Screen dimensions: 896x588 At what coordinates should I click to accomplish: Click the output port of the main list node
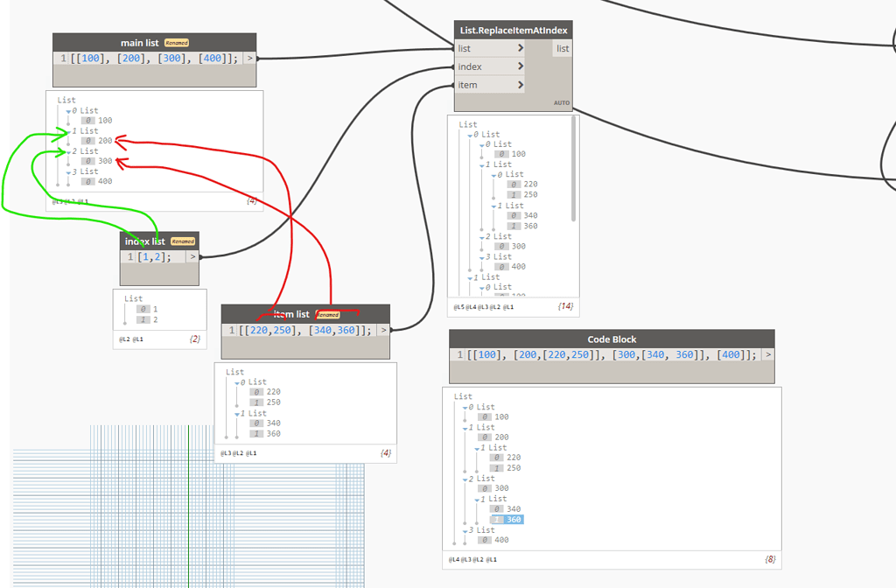(x=248, y=58)
